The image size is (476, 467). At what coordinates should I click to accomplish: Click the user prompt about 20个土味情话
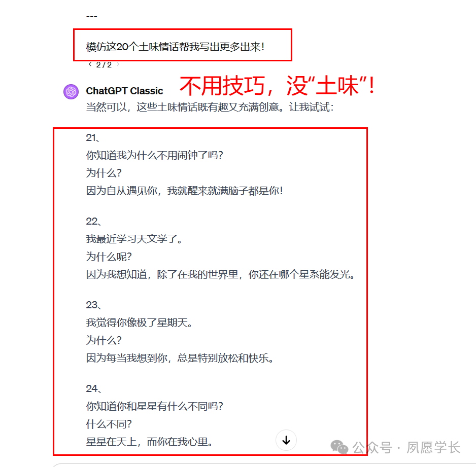[175, 47]
